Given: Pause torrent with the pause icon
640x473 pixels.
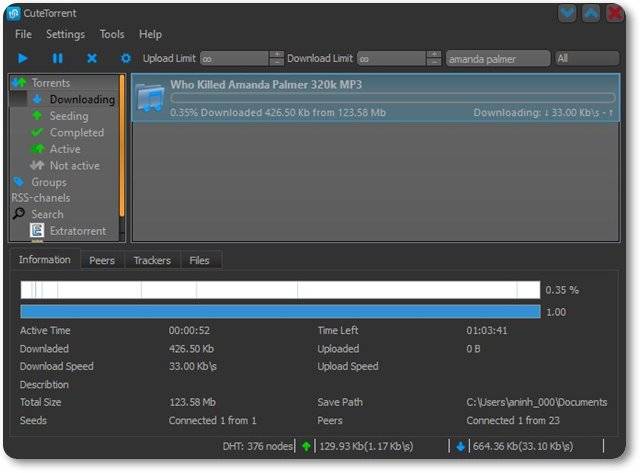Looking at the screenshot, I should pos(58,58).
